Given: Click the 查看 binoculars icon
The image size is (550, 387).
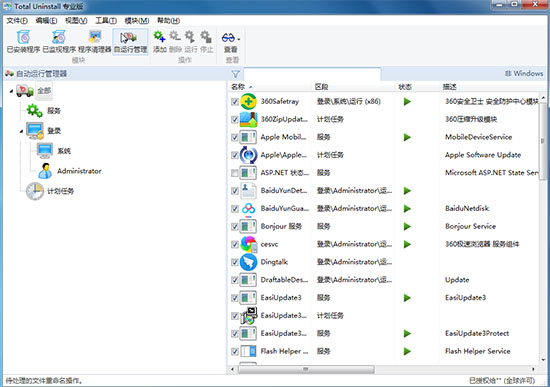Looking at the screenshot, I should click(228, 37).
